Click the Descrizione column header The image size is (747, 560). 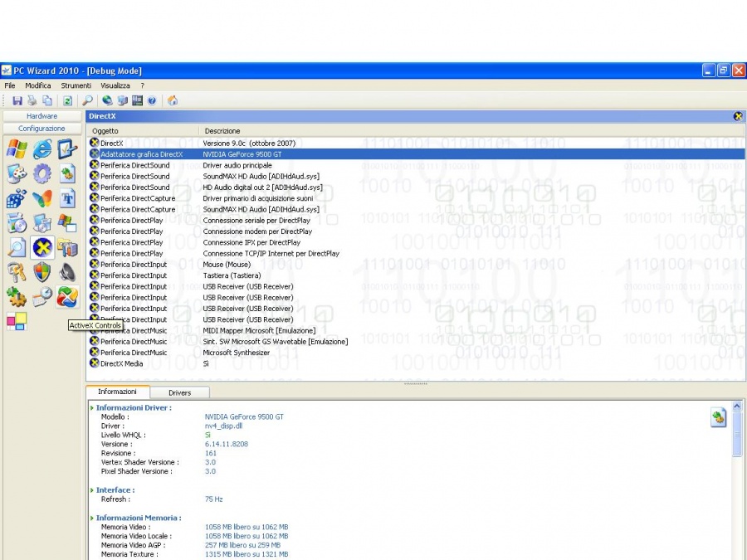click(x=222, y=131)
